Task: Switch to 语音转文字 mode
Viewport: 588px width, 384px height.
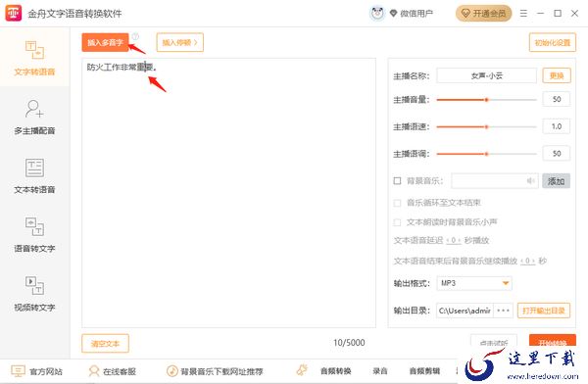Action: point(34,234)
